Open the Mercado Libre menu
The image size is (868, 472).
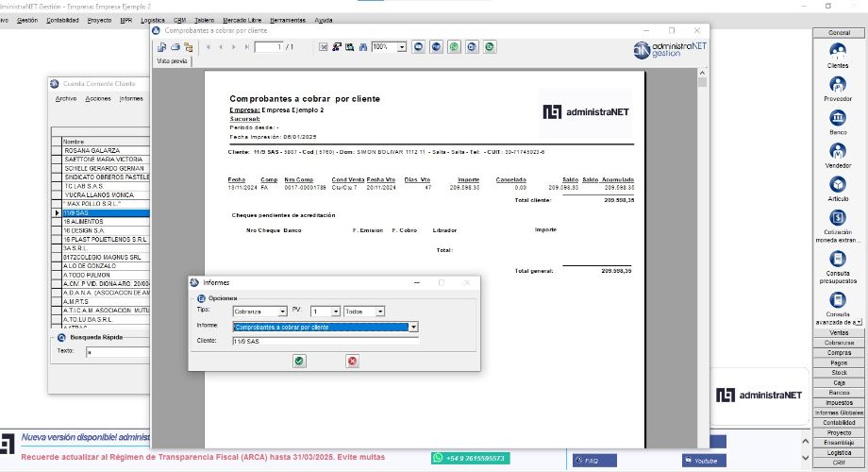(x=242, y=20)
